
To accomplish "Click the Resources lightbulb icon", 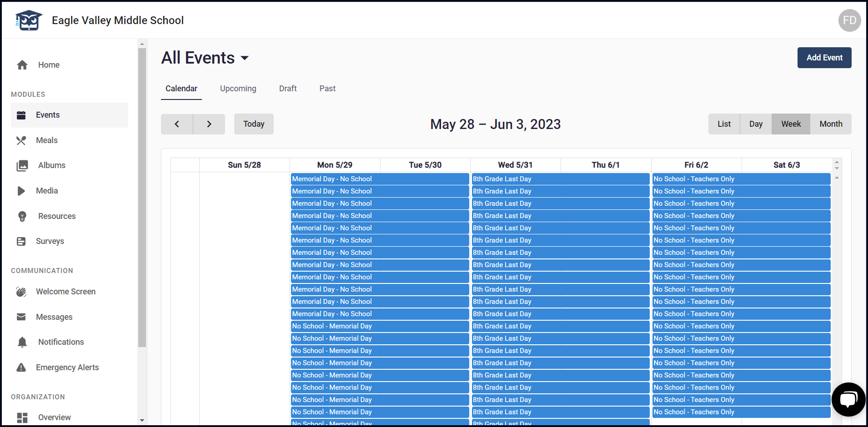I will coord(22,216).
